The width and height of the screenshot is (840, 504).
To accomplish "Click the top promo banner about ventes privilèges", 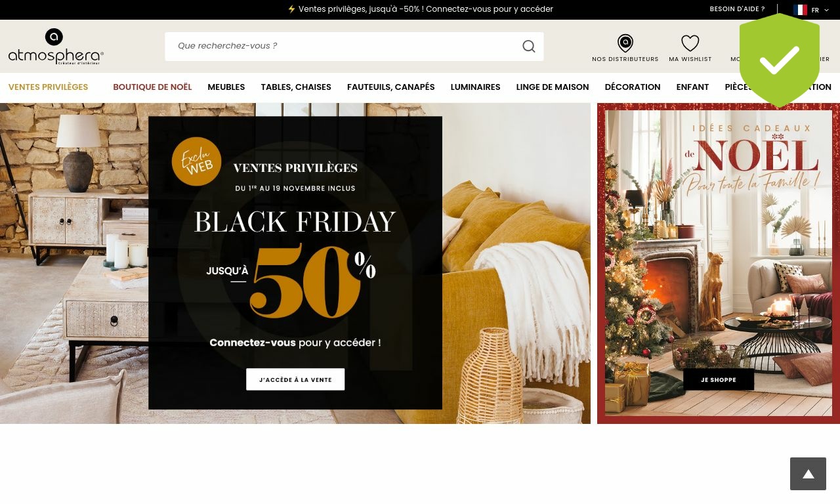I will pyautogui.click(x=420, y=9).
